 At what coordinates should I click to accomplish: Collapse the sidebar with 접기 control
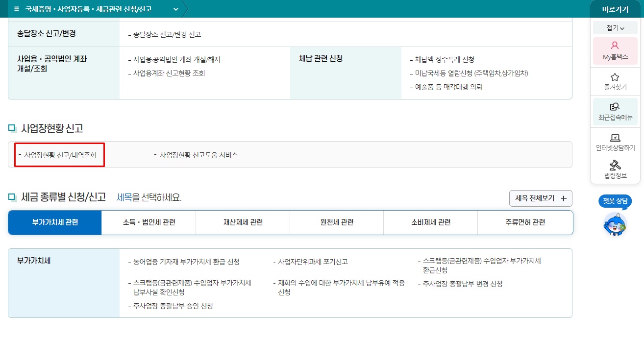[x=615, y=27]
